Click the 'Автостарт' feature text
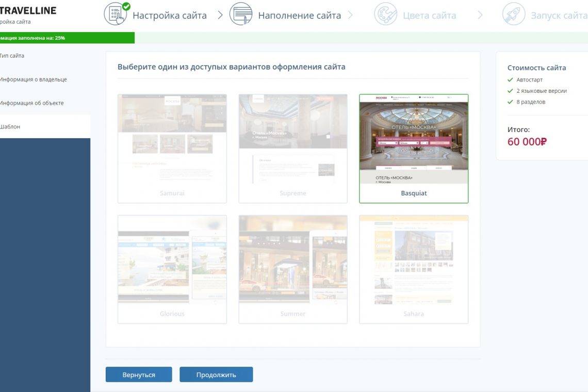Viewport: 588px width, 392px height. [530, 79]
